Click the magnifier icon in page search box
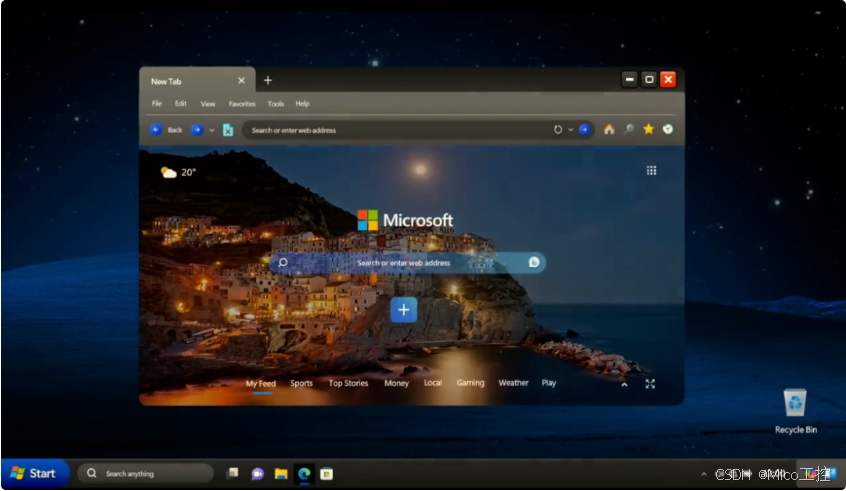The height and width of the screenshot is (491, 846). point(283,263)
